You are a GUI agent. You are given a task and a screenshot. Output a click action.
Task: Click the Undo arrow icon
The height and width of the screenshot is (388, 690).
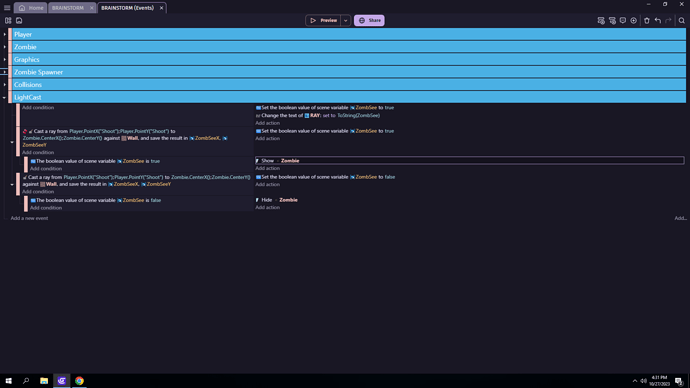pyautogui.click(x=658, y=21)
